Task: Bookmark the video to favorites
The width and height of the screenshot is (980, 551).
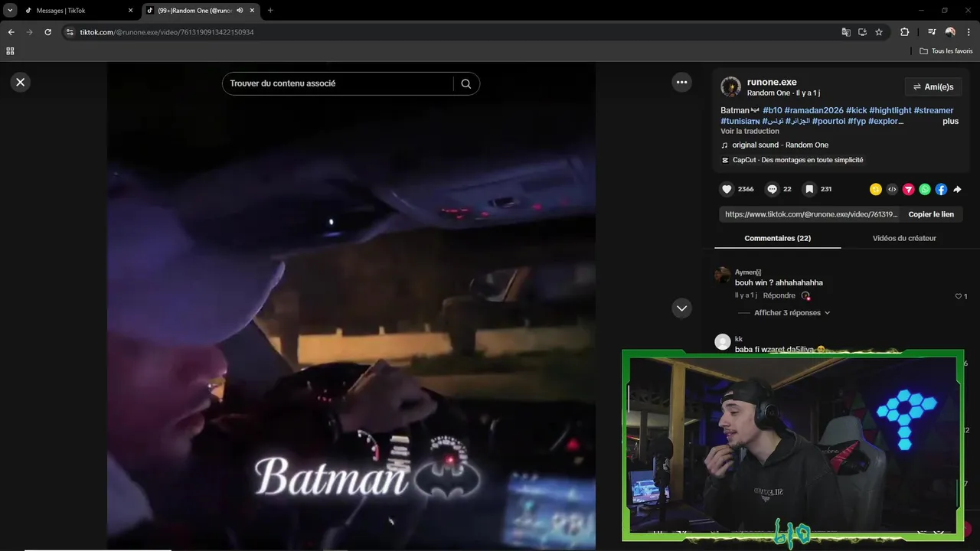Action: click(x=809, y=189)
